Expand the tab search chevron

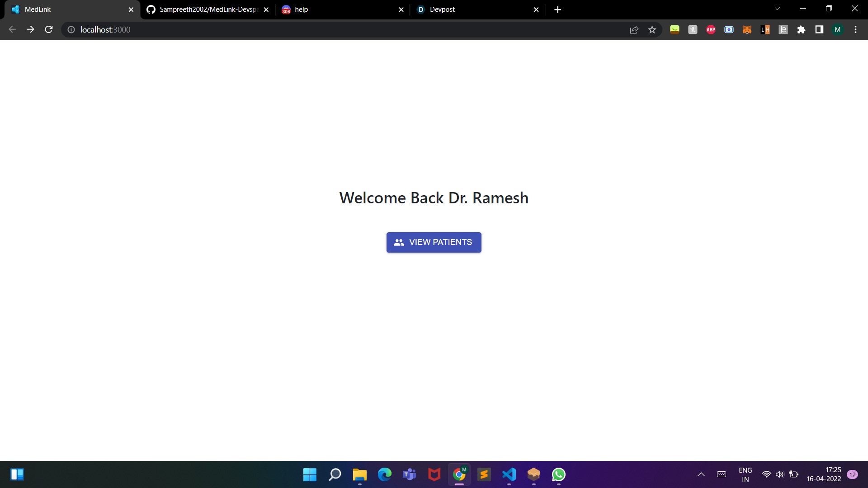(x=777, y=9)
